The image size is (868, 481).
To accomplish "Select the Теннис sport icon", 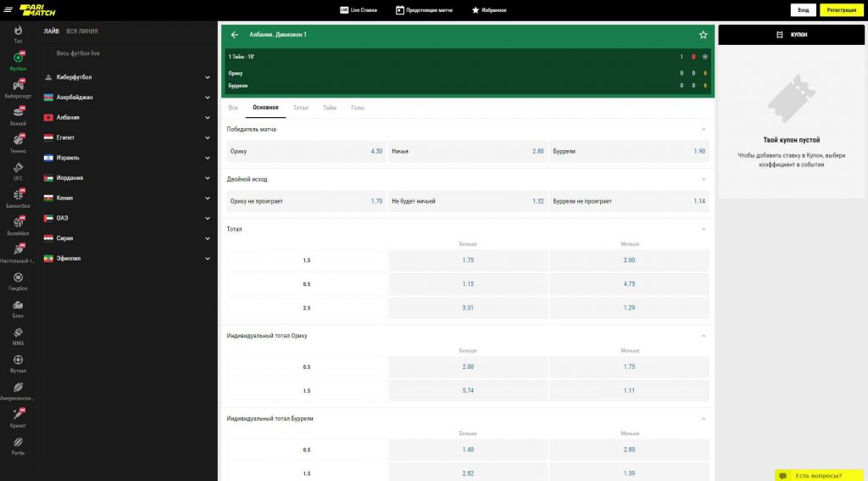I will [19, 139].
